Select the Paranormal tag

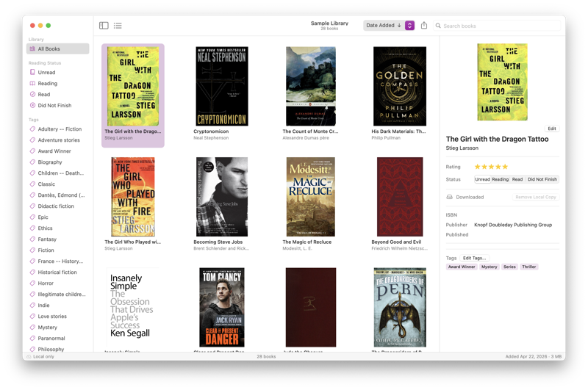(x=58, y=339)
